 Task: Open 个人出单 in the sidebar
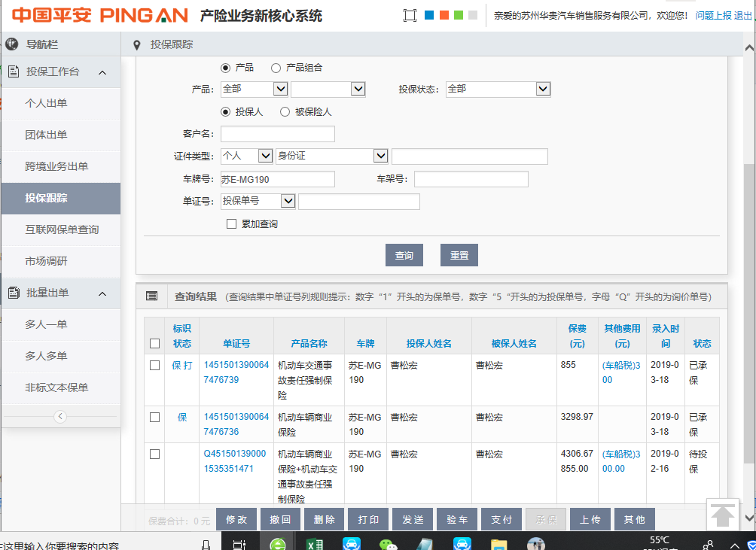46,103
